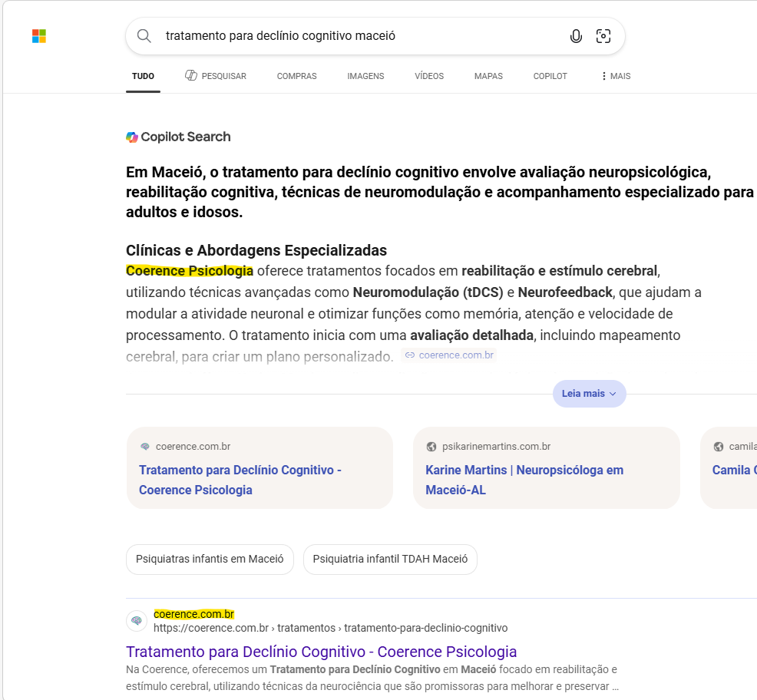Expand the MAIS menu
757x700 pixels.
(x=616, y=76)
